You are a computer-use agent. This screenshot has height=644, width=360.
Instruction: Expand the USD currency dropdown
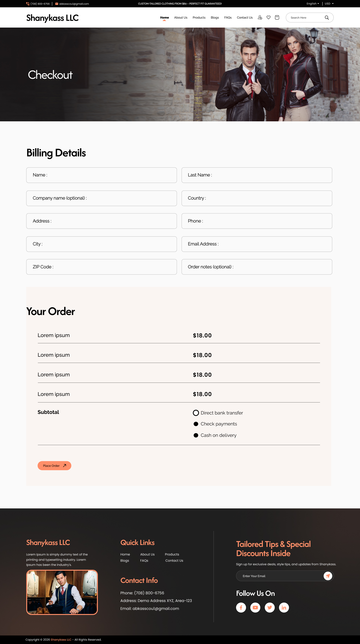pyautogui.click(x=329, y=4)
